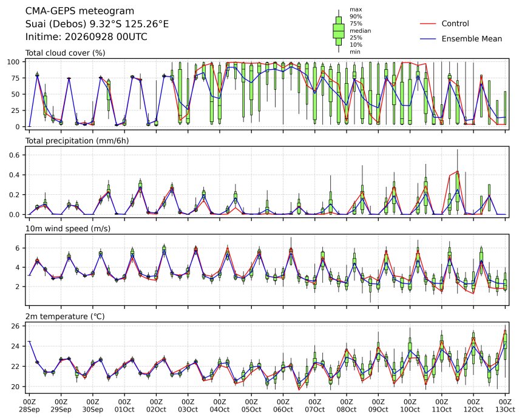Click the 00Z 05Oct time axis label
Viewport: 522px width, 420px height.
pyautogui.click(x=251, y=405)
